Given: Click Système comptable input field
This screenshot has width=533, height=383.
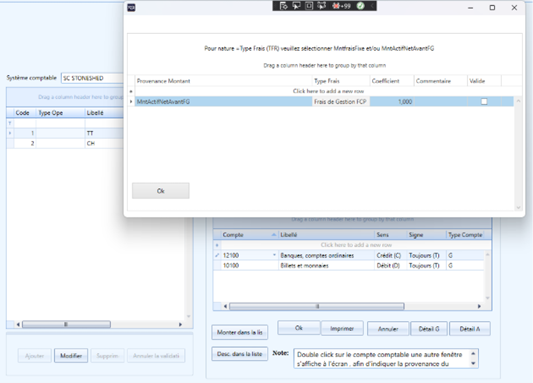Looking at the screenshot, I should pos(92,78).
